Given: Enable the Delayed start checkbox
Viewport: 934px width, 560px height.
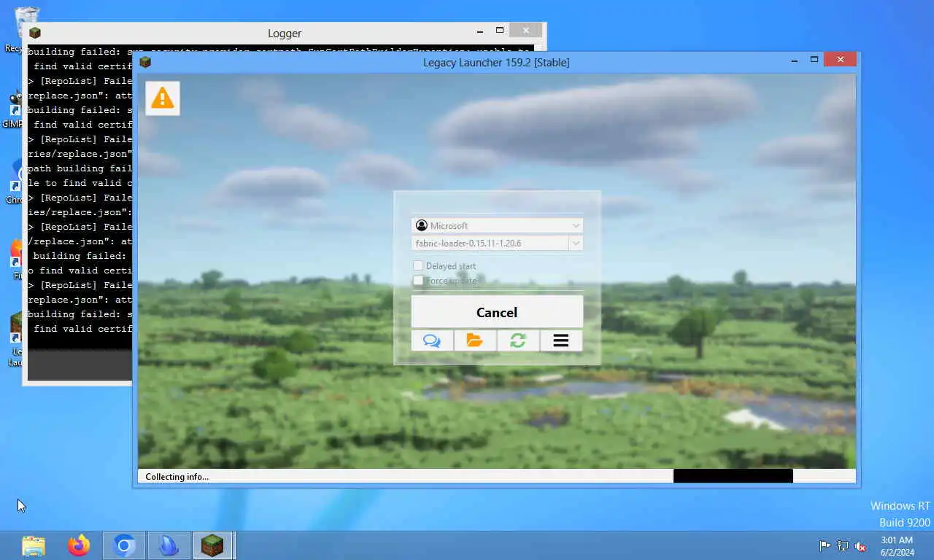Looking at the screenshot, I should [418, 266].
